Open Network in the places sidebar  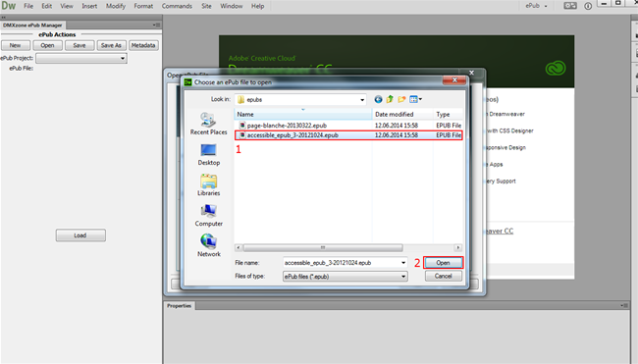208,245
